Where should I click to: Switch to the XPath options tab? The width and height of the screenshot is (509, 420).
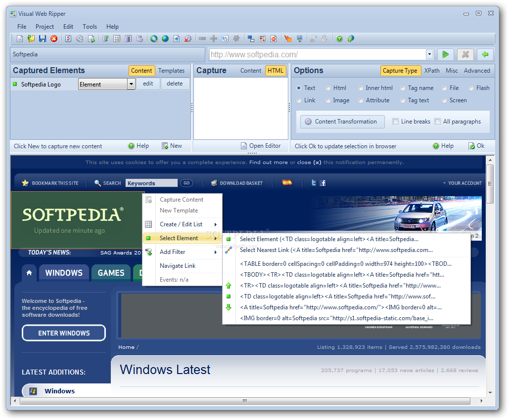coord(432,71)
